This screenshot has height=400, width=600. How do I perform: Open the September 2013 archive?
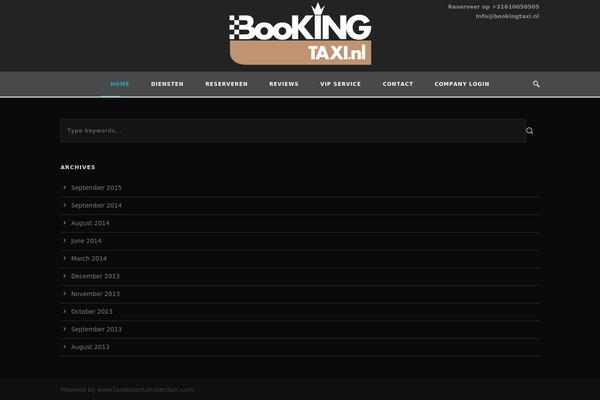click(x=96, y=329)
